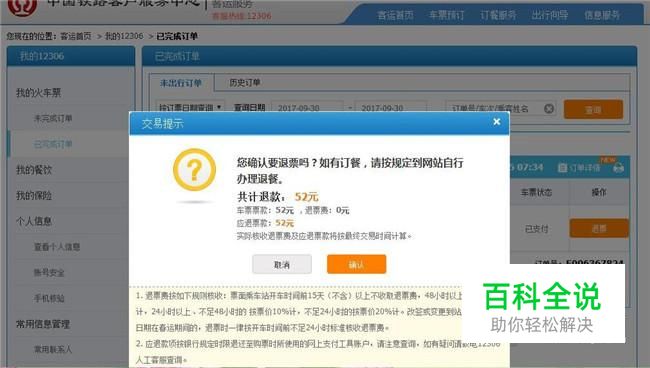Open the 信息服务 navigation menu

coord(602,15)
